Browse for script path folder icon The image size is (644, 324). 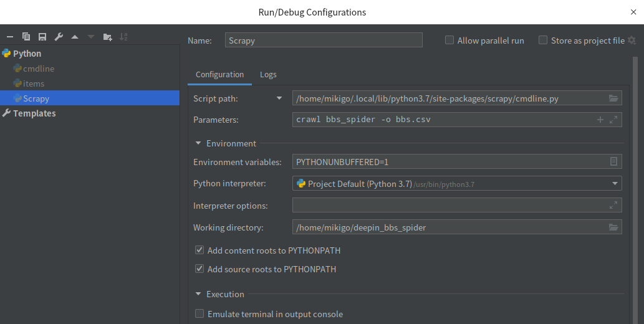(x=613, y=98)
